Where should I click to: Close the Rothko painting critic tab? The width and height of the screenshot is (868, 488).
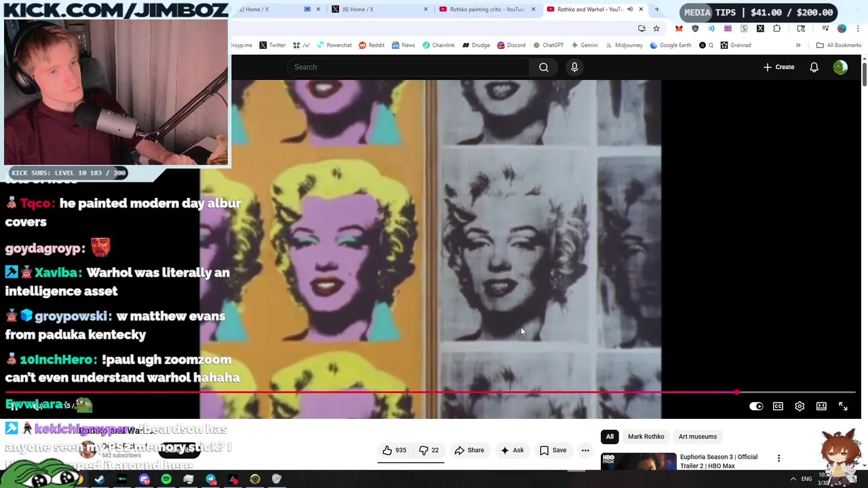pyautogui.click(x=533, y=9)
